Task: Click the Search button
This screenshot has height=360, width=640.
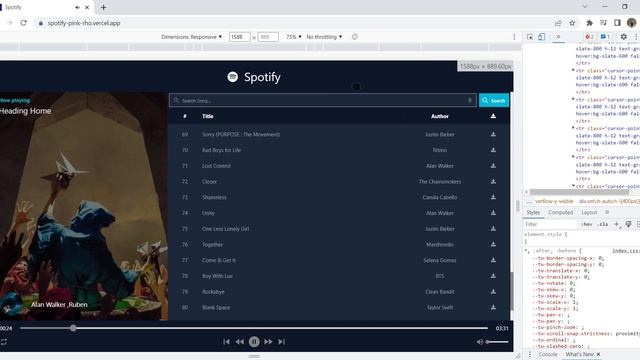Action: pos(494,100)
